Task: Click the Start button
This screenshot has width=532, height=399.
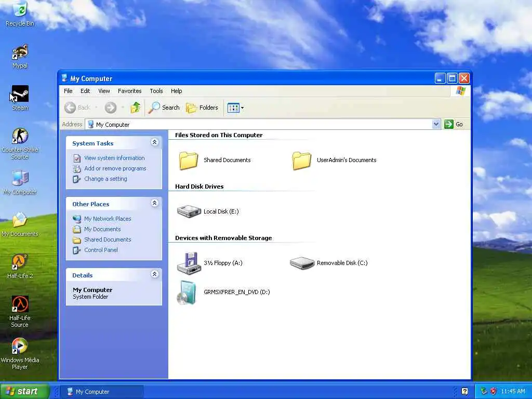Action: 24,391
